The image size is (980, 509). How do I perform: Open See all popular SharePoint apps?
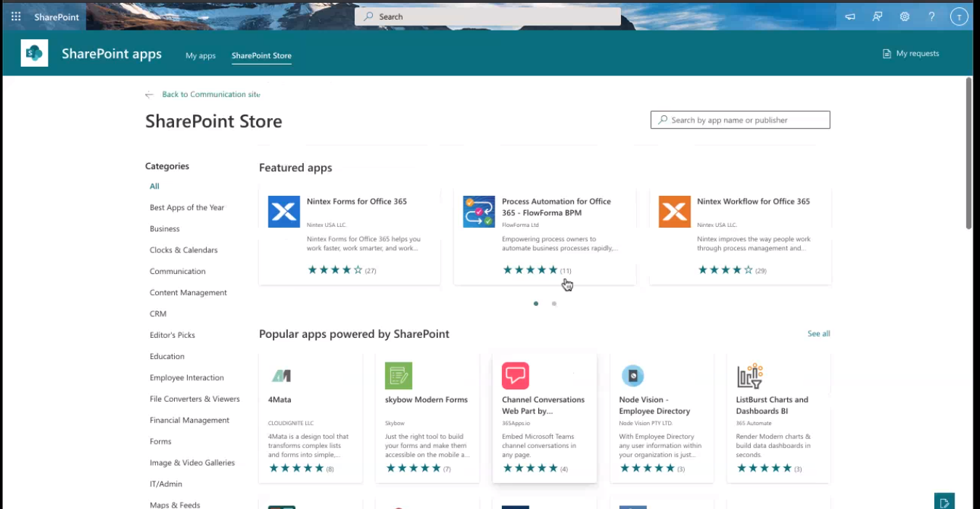818,334
